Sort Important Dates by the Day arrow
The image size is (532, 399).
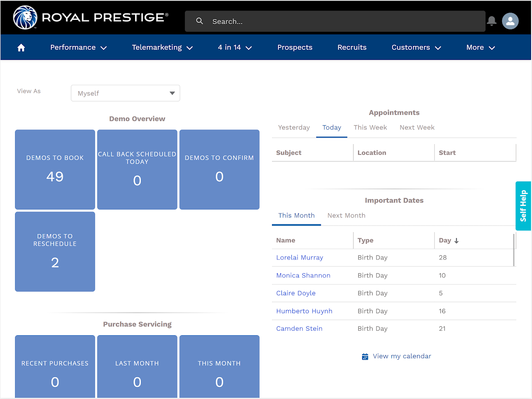coord(456,240)
